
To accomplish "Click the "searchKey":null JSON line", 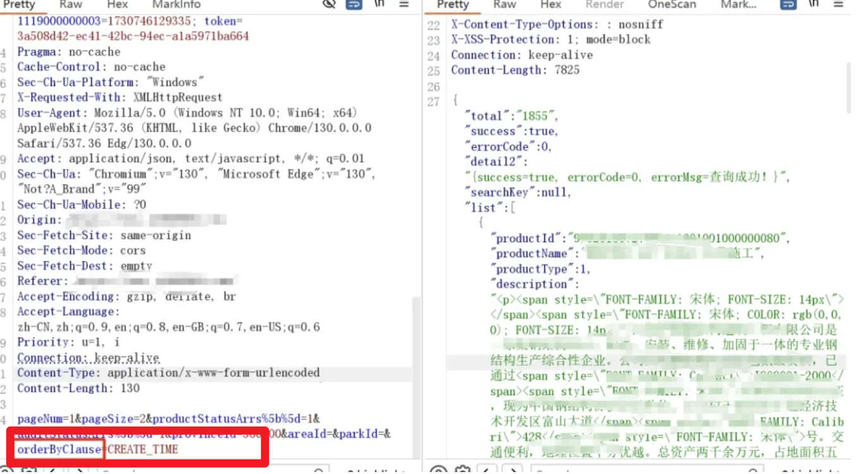I will (518, 192).
